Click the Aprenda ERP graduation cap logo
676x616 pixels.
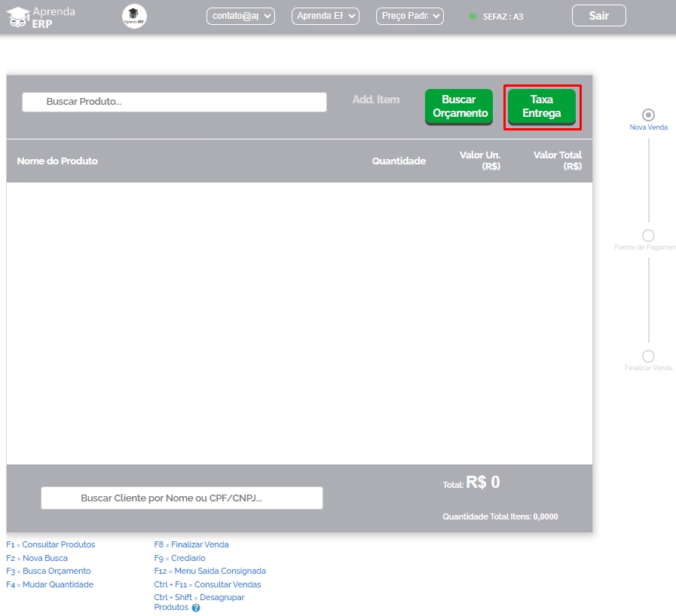[17, 16]
